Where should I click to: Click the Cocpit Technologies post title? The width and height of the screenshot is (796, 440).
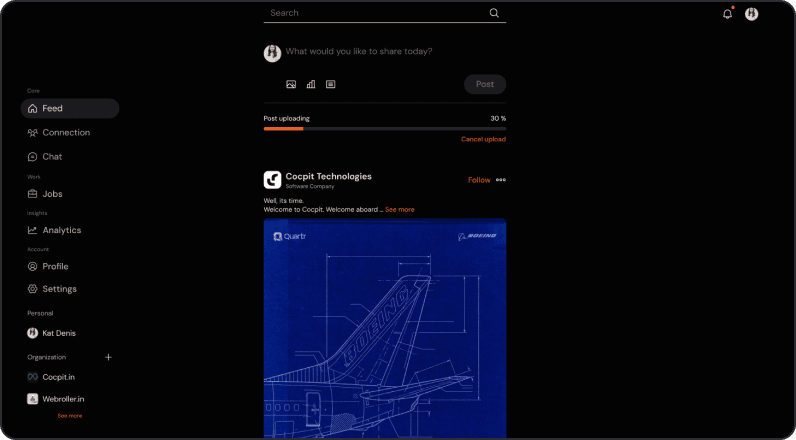point(328,176)
